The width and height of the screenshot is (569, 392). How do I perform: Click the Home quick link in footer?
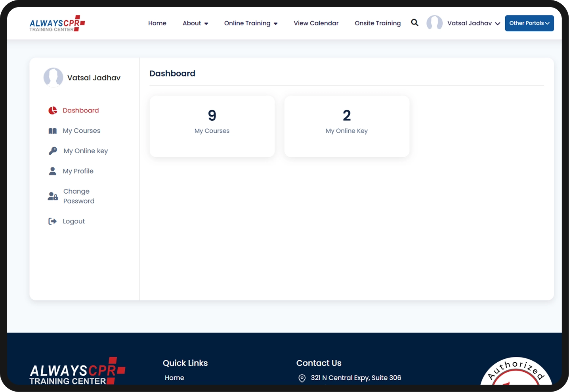point(174,378)
